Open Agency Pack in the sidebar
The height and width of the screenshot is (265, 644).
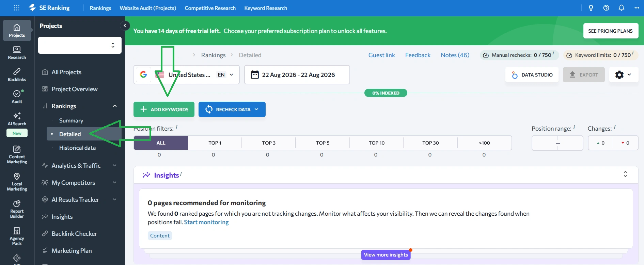17,236
